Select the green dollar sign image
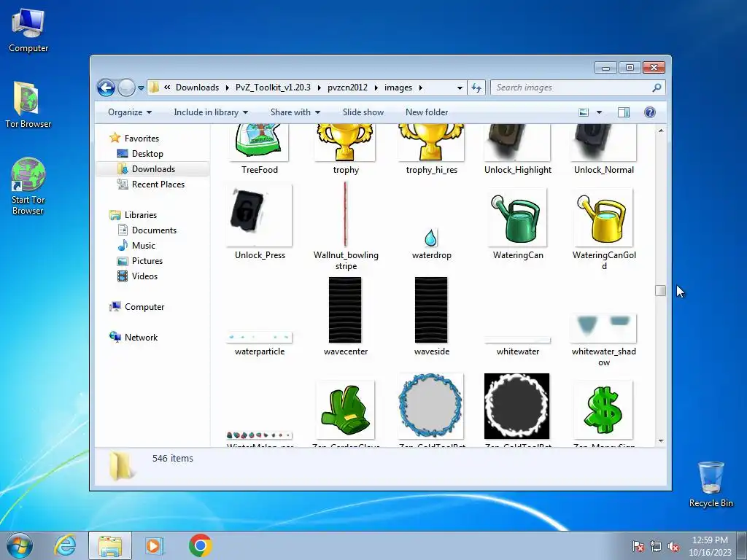 pyautogui.click(x=603, y=410)
